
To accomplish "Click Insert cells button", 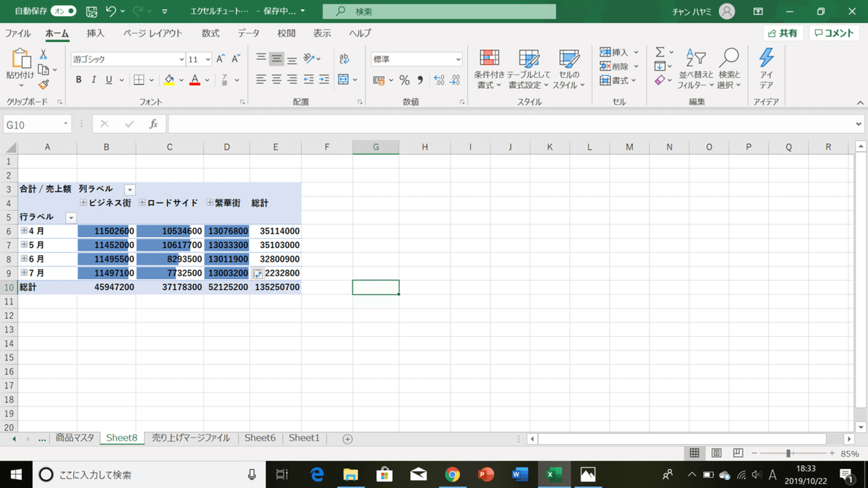I will (619, 52).
